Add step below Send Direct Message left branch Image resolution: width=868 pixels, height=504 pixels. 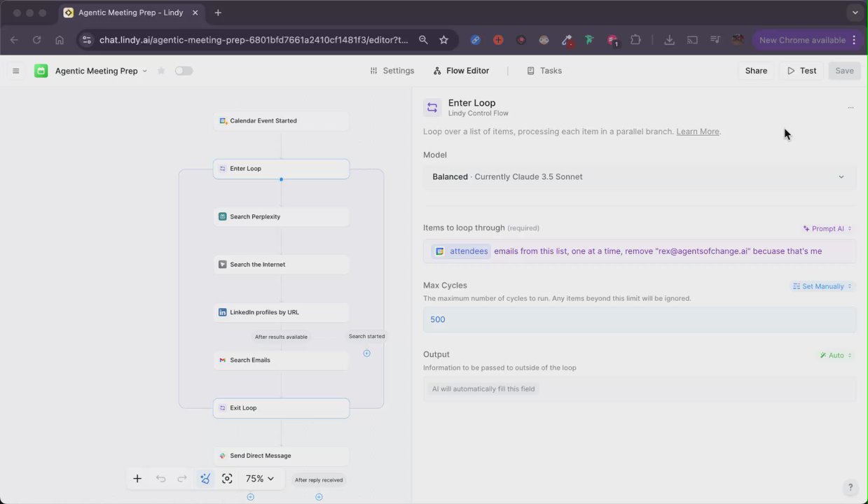pyautogui.click(x=250, y=497)
